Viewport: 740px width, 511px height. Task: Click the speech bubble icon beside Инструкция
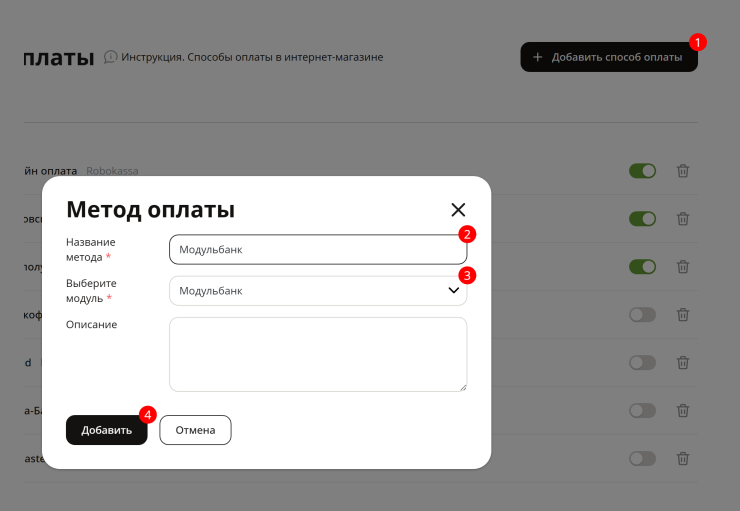pyautogui.click(x=110, y=57)
